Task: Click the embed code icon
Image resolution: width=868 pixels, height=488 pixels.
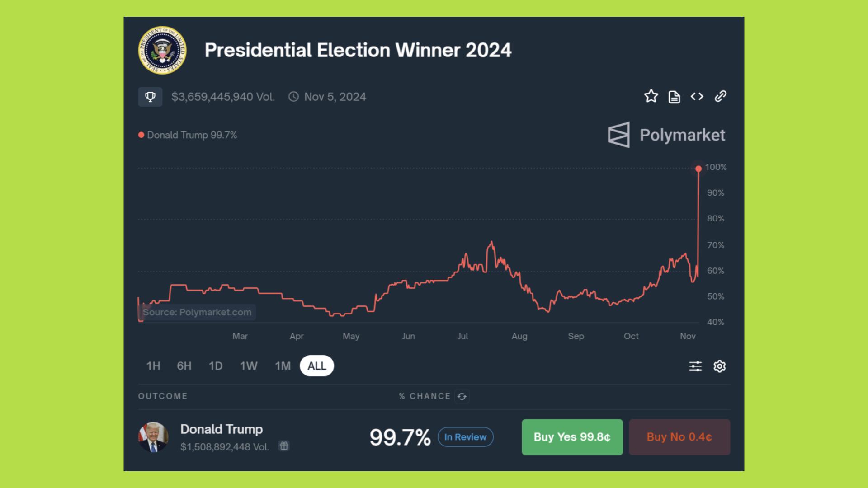Action: (697, 96)
